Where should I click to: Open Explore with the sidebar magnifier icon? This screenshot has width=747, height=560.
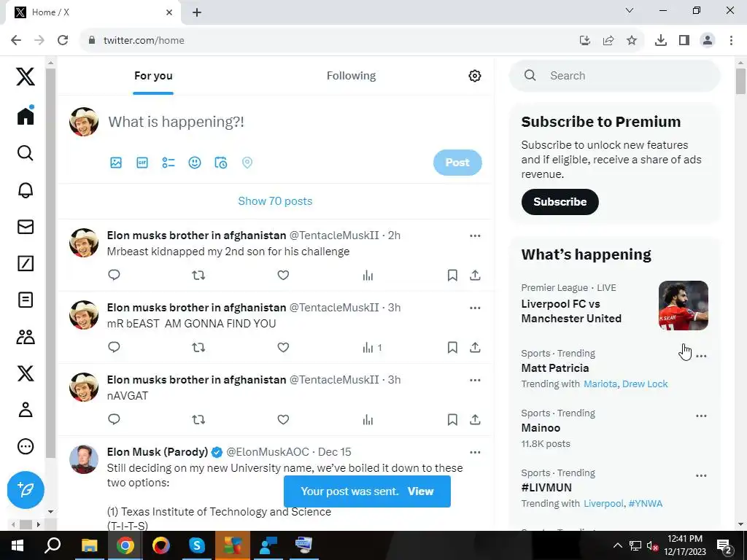coord(26,153)
